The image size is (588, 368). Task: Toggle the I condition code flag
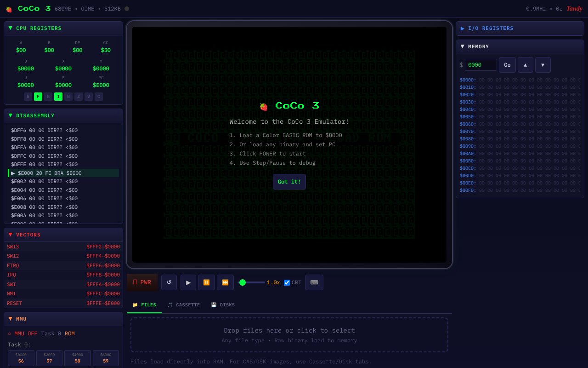(58, 97)
